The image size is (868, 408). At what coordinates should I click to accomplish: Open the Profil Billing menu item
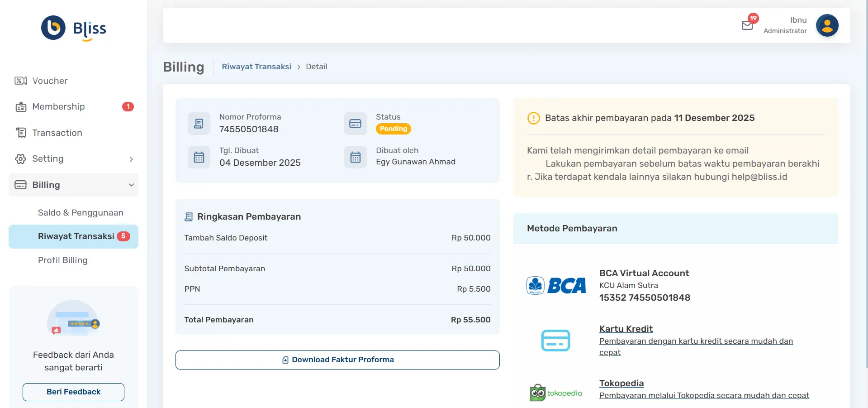click(x=62, y=260)
